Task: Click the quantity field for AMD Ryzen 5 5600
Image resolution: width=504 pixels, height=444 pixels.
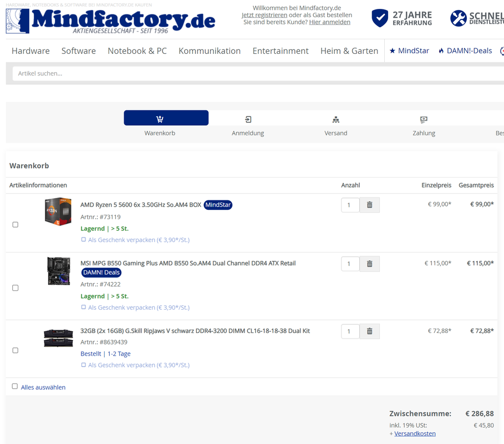Action: (x=350, y=205)
